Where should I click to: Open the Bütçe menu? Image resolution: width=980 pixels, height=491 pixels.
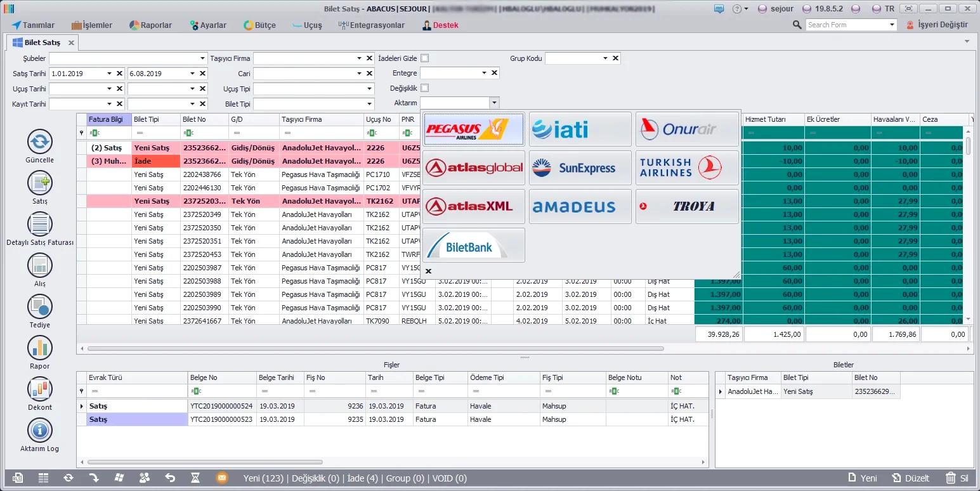tap(260, 25)
